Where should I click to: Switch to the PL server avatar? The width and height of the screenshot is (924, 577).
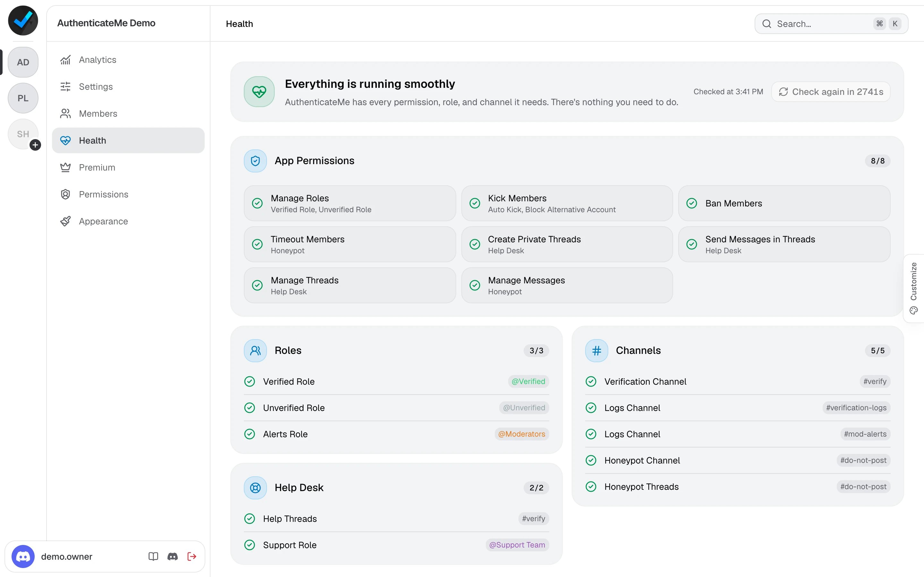coord(23,98)
